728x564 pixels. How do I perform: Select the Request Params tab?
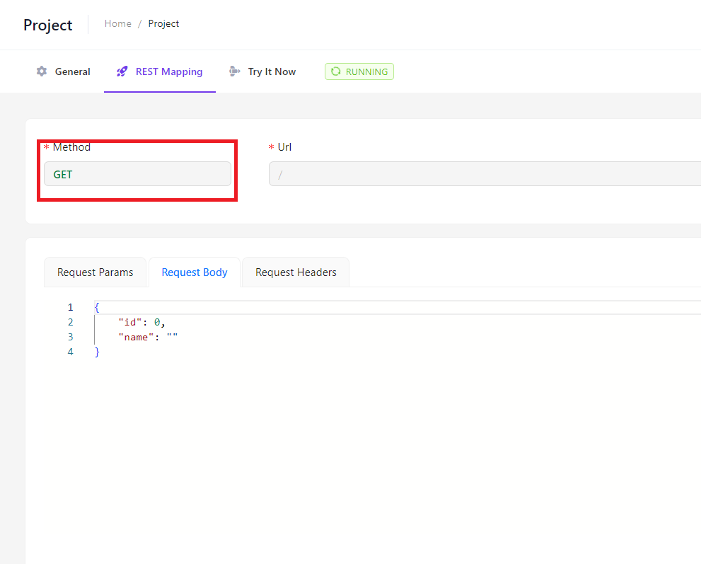(x=96, y=272)
